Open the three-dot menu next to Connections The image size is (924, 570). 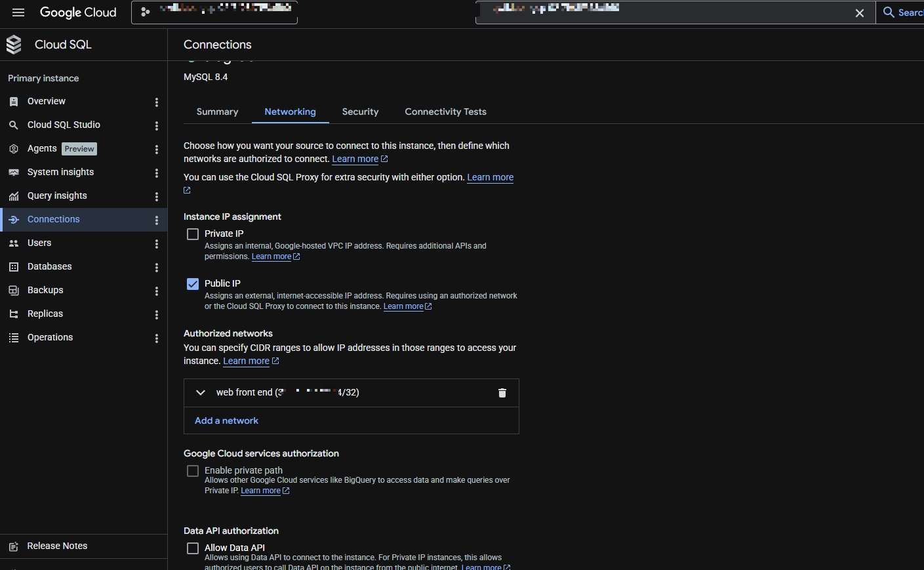(x=156, y=220)
